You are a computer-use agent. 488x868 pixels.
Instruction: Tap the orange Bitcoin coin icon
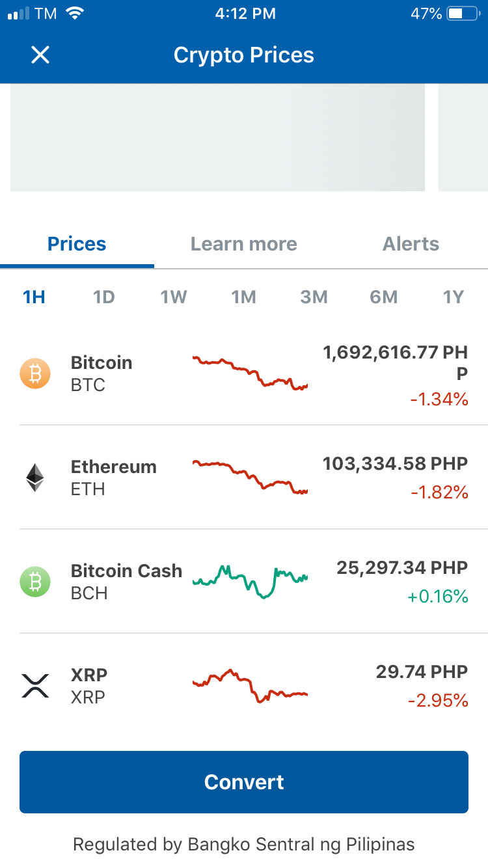coord(35,373)
